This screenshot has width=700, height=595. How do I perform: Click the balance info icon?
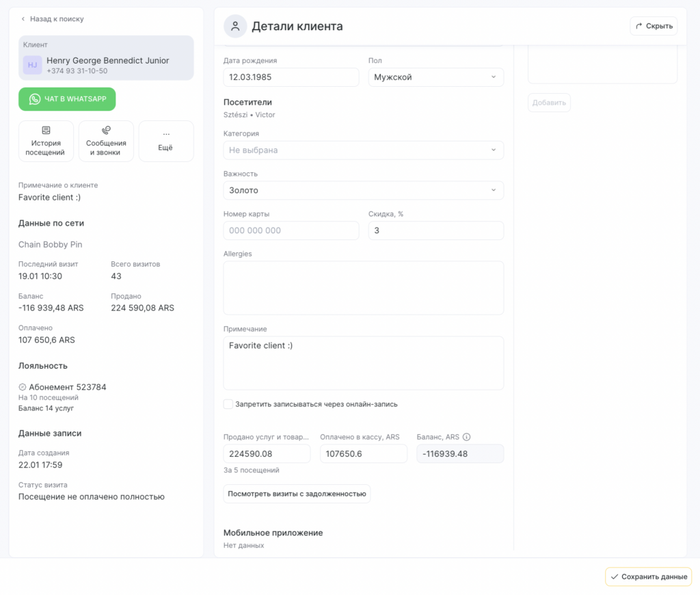(467, 437)
